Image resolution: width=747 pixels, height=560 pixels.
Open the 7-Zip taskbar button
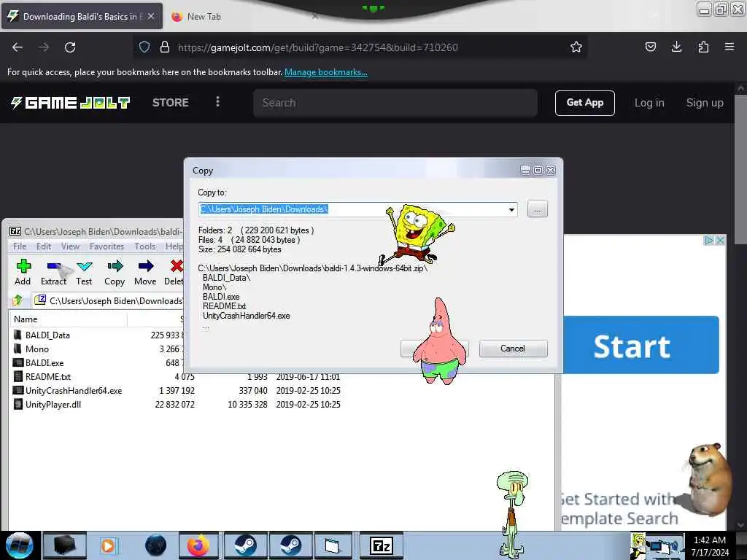pos(381,545)
